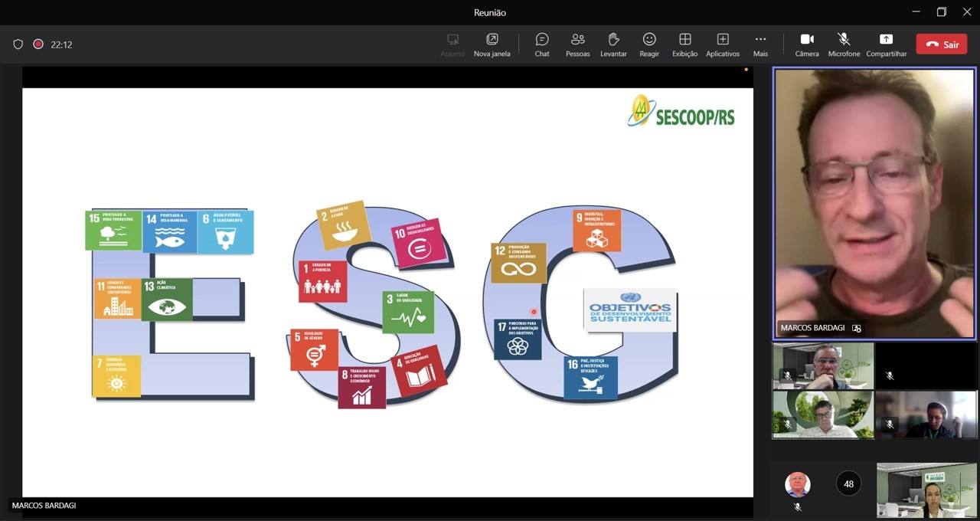Click the shield security icon
The image size is (980, 521).
click(18, 44)
